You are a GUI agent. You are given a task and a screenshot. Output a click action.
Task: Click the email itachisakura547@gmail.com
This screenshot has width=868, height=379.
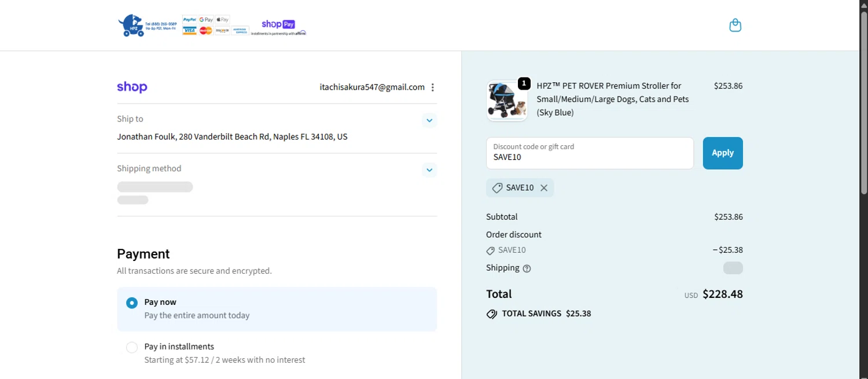(x=372, y=87)
